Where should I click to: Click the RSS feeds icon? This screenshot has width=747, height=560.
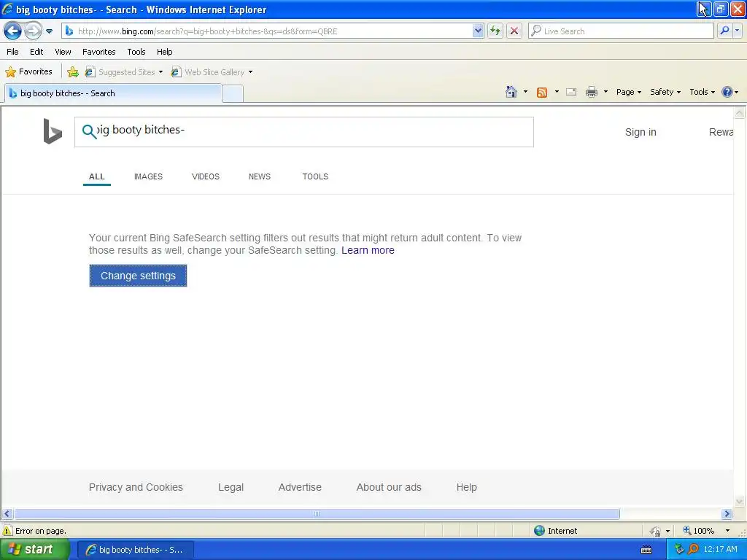pyautogui.click(x=542, y=93)
